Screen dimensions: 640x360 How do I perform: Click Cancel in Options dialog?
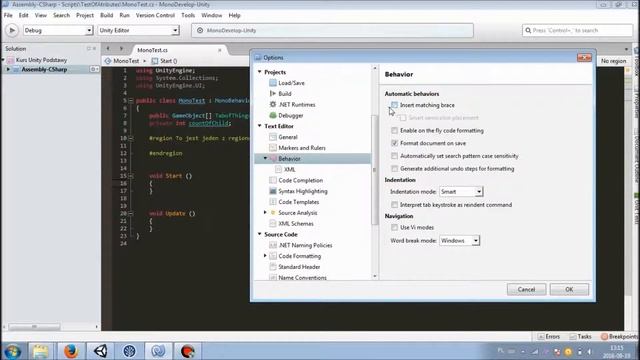pyautogui.click(x=526, y=289)
